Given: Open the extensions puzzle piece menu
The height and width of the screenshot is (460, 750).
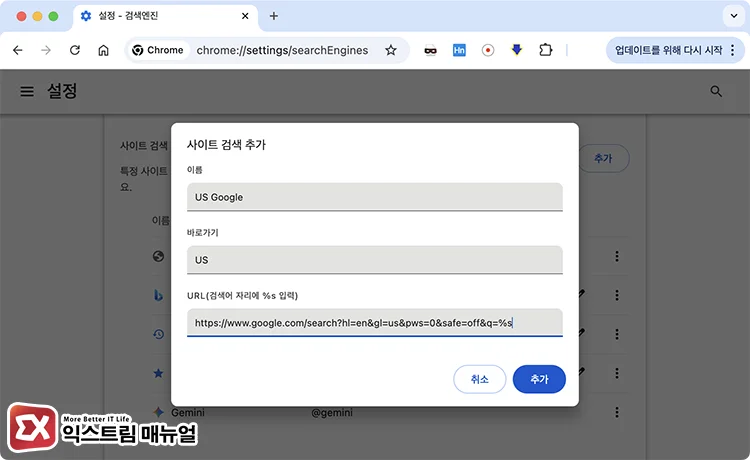Looking at the screenshot, I should [x=545, y=50].
